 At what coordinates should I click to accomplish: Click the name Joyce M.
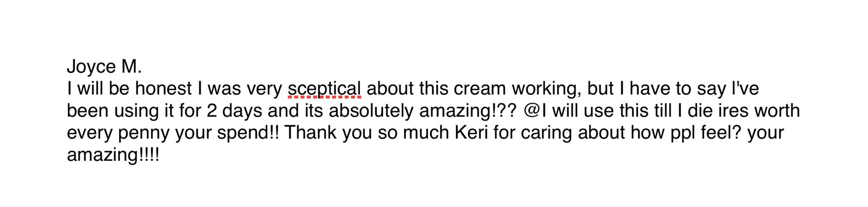104,67
